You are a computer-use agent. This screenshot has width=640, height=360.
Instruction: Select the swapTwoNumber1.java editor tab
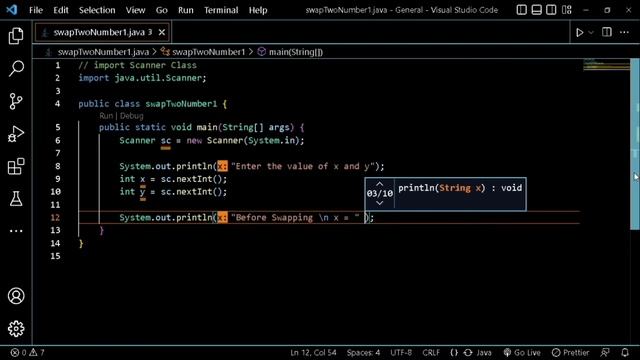pos(102,32)
